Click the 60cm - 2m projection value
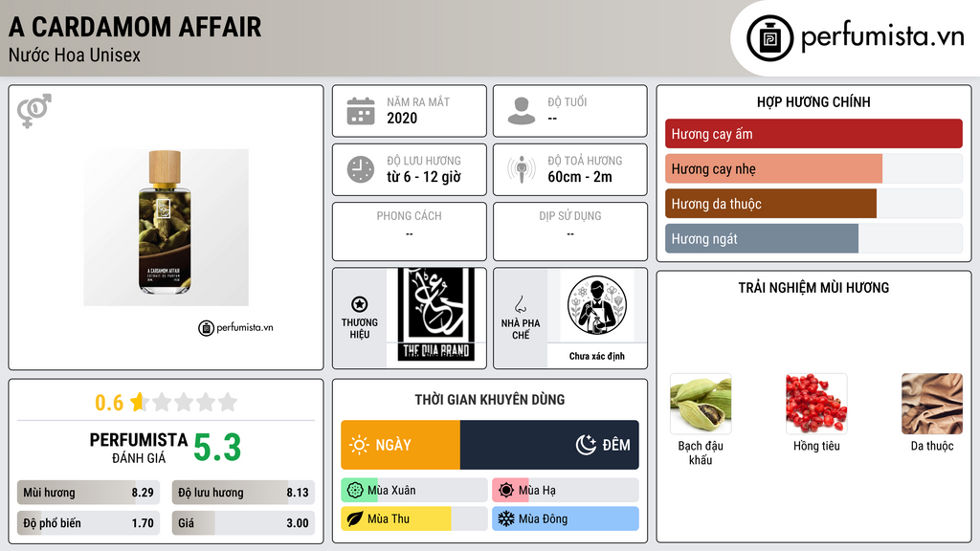The width and height of the screenshot is (980, 551). (580, 177)
